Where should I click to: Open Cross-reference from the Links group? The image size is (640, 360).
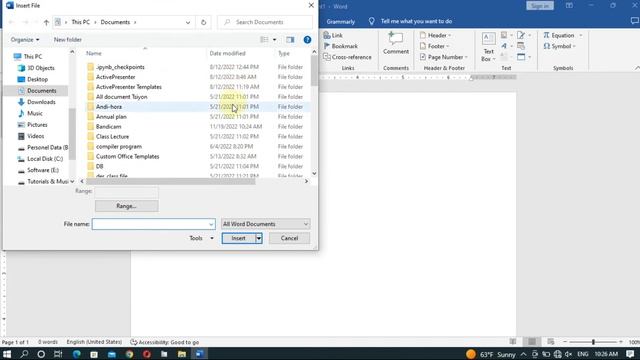click(x=347, y=57)
